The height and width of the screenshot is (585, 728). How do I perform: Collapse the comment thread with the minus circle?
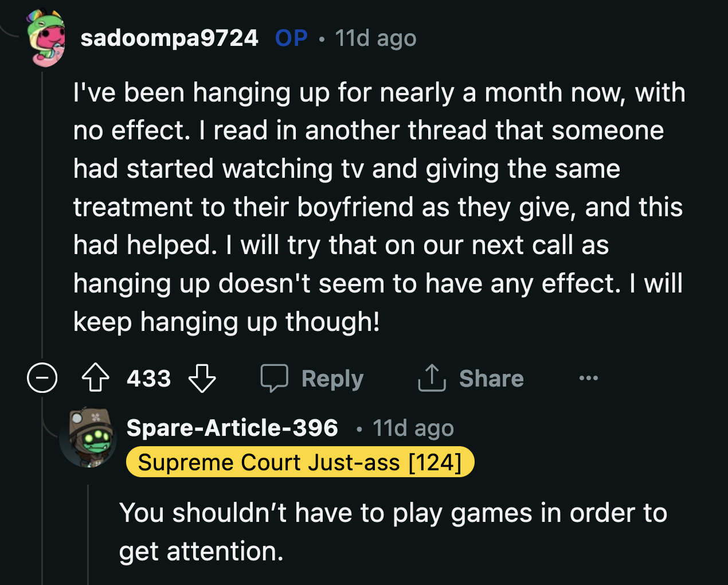tap(42, 378)
